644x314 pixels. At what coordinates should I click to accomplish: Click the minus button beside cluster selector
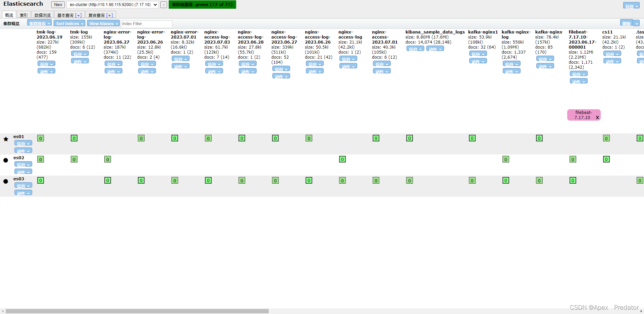point(164,5)
